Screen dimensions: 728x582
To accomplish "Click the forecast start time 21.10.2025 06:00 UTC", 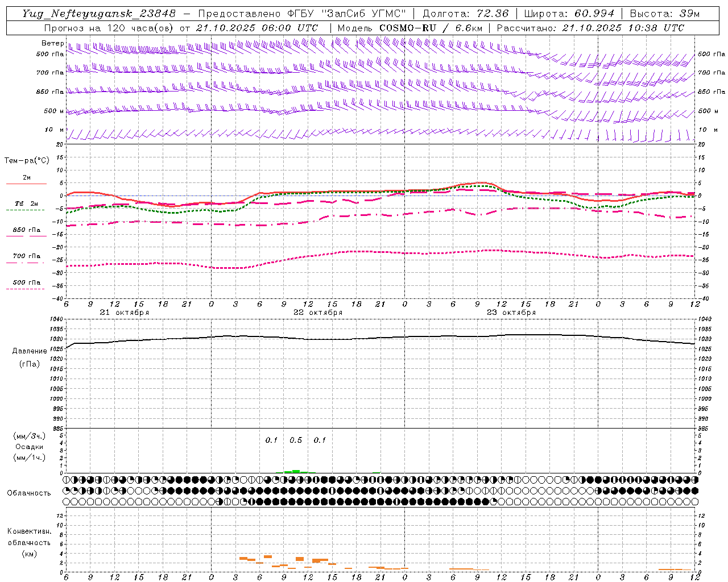I will coord(257,28).
